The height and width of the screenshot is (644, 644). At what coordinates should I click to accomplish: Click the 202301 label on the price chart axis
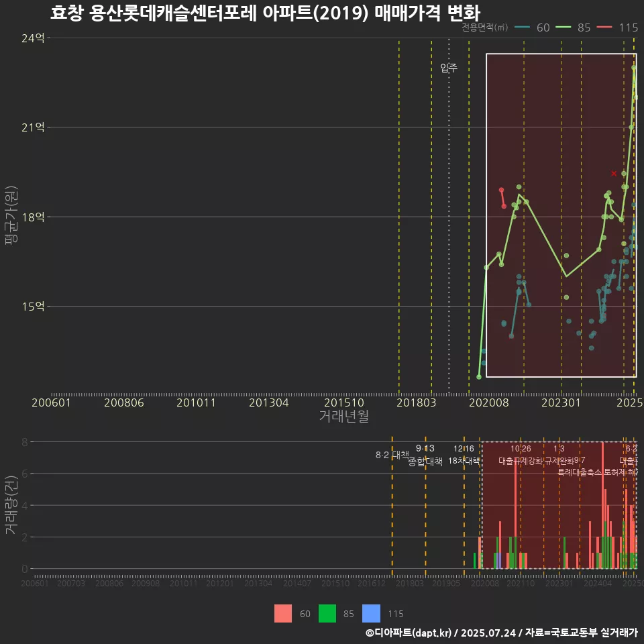point(561,402)
